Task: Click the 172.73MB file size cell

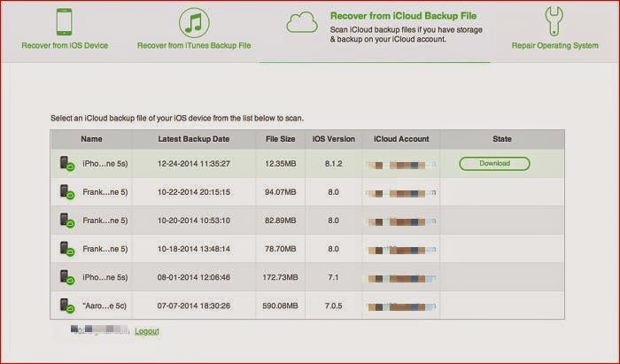Action: tap(281, 277)
